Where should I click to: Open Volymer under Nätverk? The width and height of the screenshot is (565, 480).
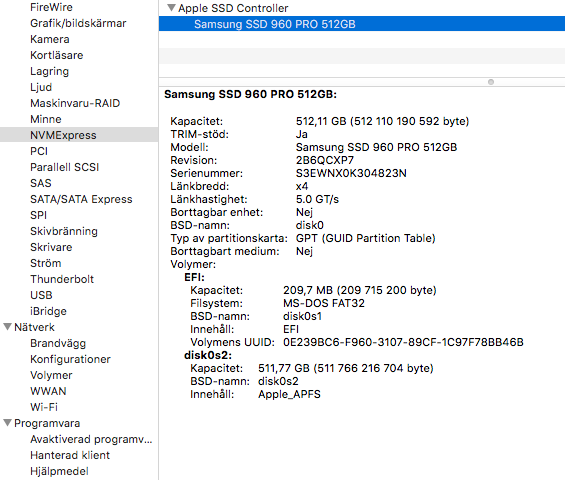tap(51, 375)
